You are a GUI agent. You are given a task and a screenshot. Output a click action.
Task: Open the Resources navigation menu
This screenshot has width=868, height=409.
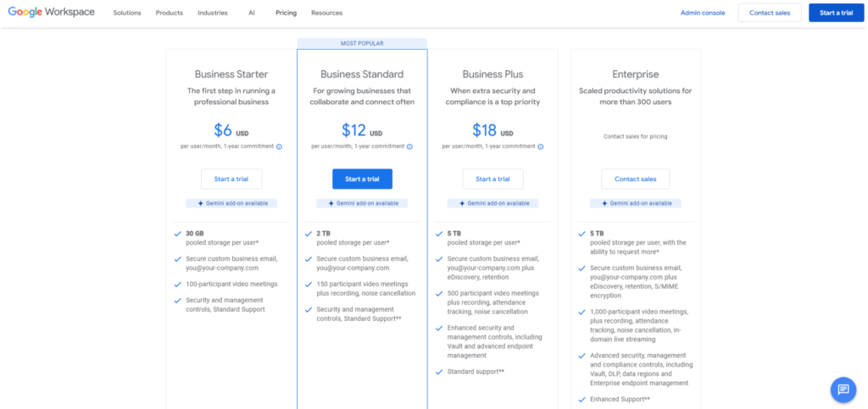(x=326, y=14)
